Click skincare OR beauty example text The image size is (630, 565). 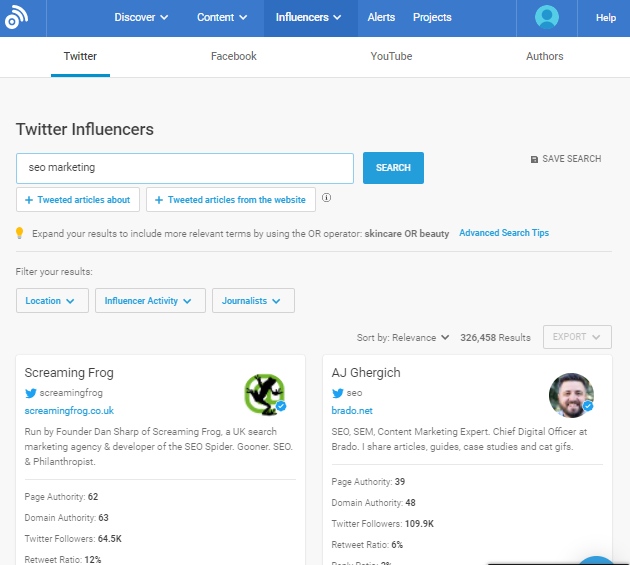tap(407, 233)
